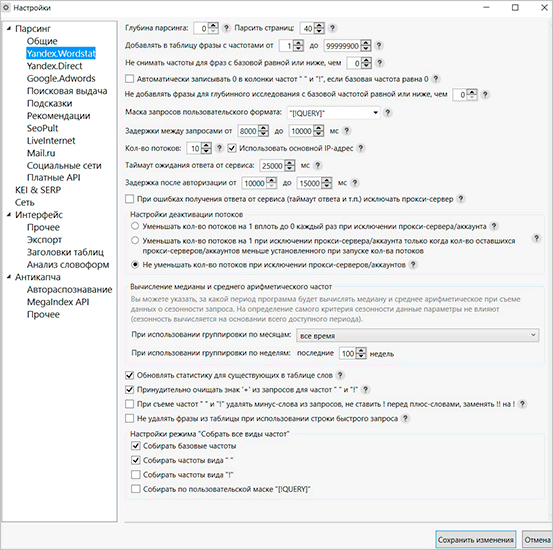Open Автораспознавание settings section
The image size is (553, 550).
tap(69, 289)
